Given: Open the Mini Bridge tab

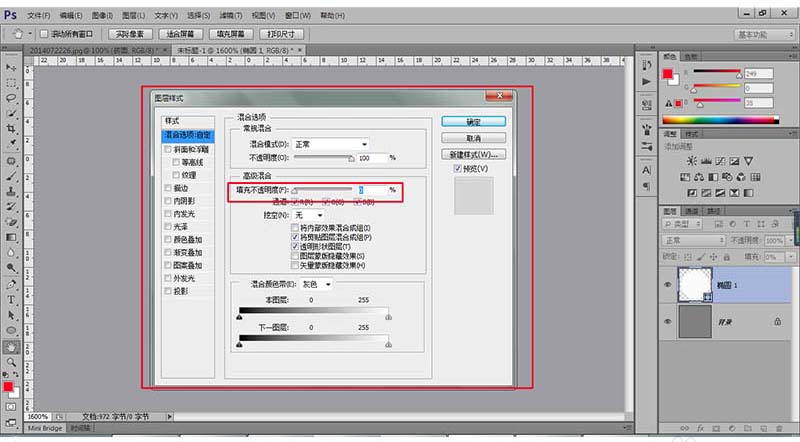Looking at the screenshot, I should tap(45, 428).
